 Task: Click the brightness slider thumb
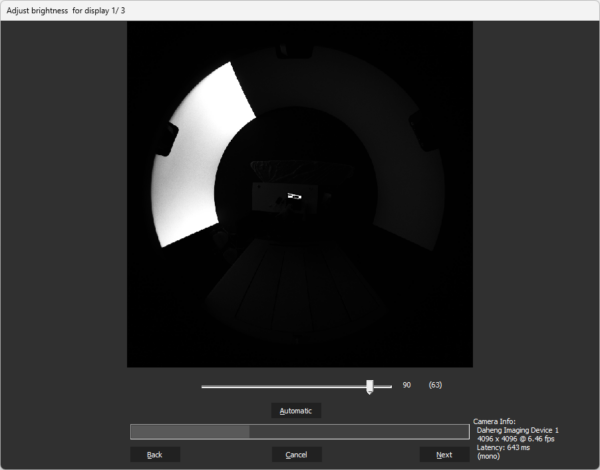pos(370,386)
